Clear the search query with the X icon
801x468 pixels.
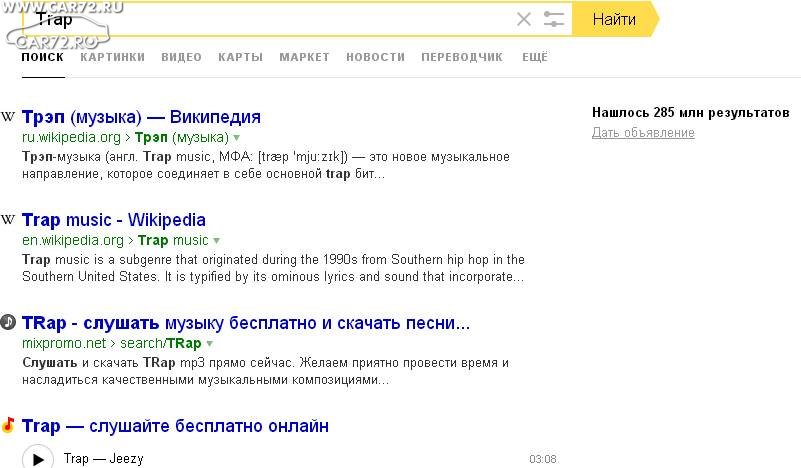(x=524, y=19)
